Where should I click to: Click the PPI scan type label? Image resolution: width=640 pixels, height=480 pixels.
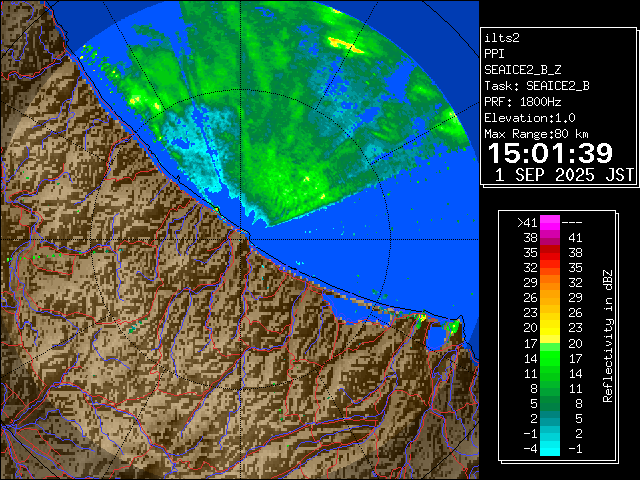click(x=495, y=54)
